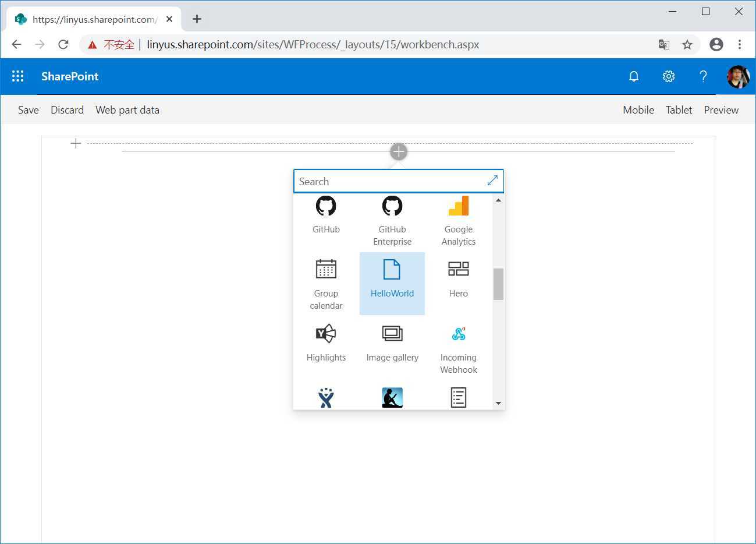Select the linyus.sharepoint.com browser tab
The image size is (756, 544).
(93, 19)
